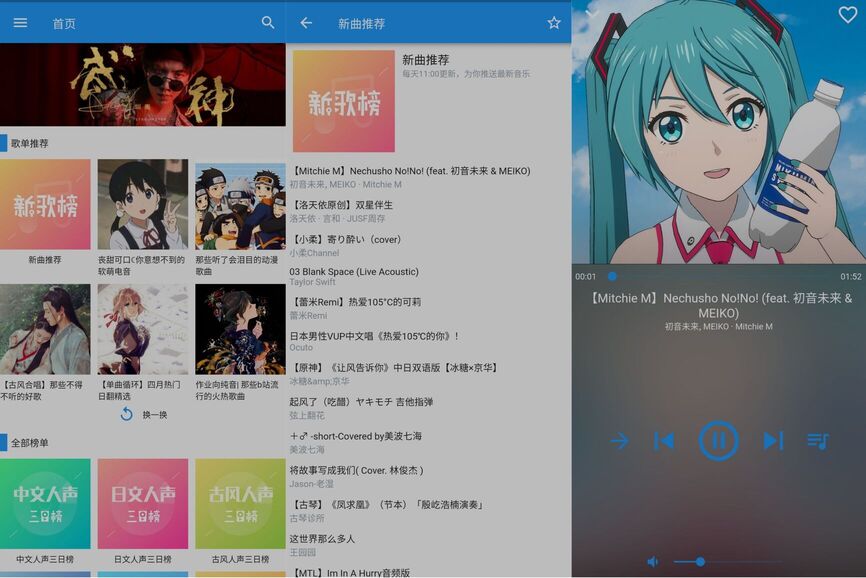The width and height of the screenshot is (866, 578).
Task: Pause the current song
Action: pyautogui.click(x=718, y=441)
